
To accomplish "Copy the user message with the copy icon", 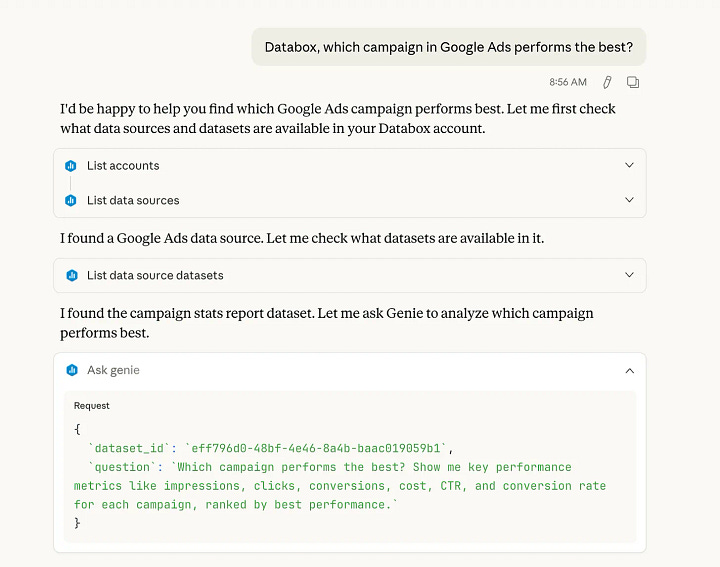I will pyautogui.click(x=633, y=82).
